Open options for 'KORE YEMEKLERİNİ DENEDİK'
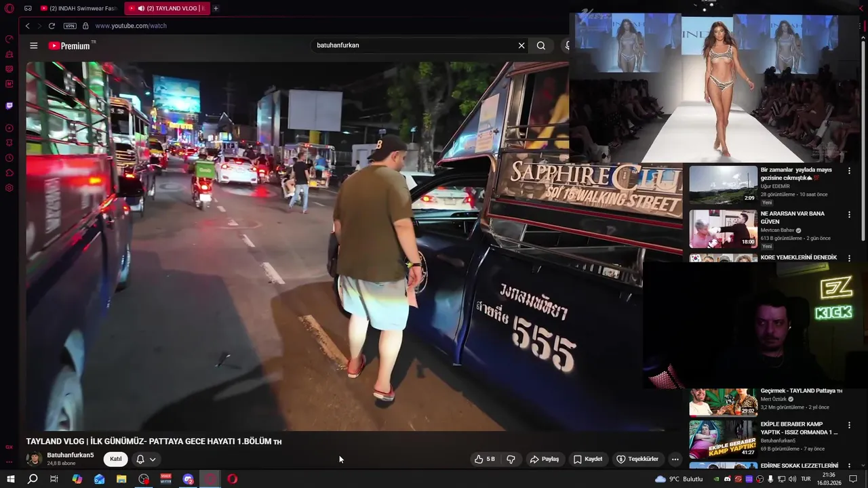The image size is (868, 488). coord(849,258)
